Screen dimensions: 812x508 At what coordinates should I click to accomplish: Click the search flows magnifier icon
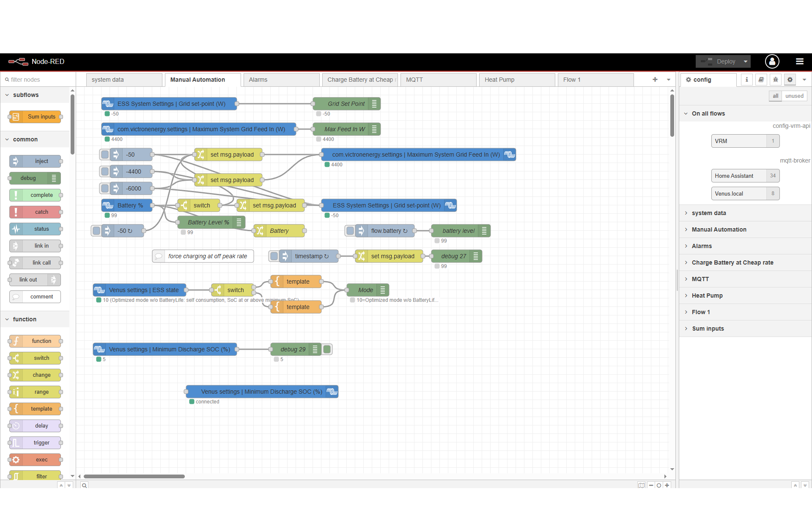[x=85, y=485]
